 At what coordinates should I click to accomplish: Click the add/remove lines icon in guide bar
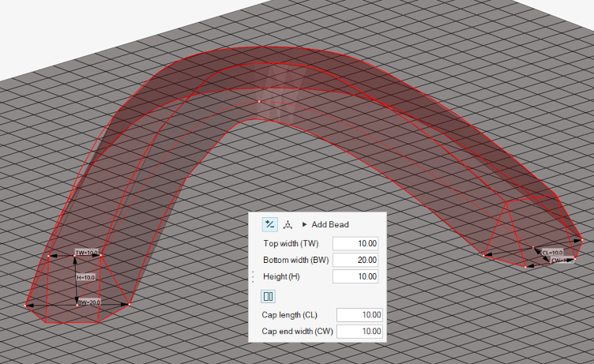tap(269, 224)
